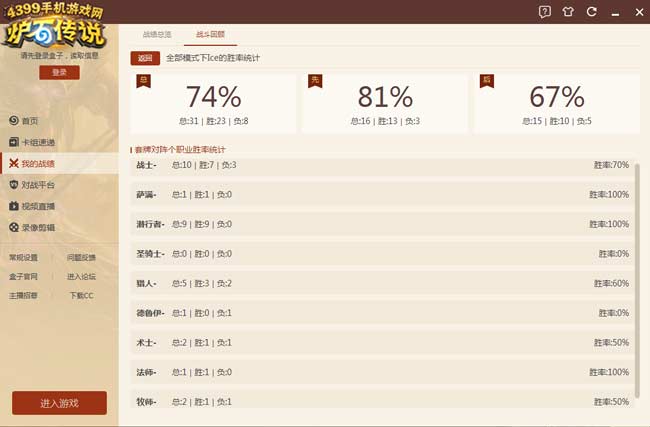This screenshot has width=650, height=427.
Task: Click the 炉石传说 logo
Action: 54,32
